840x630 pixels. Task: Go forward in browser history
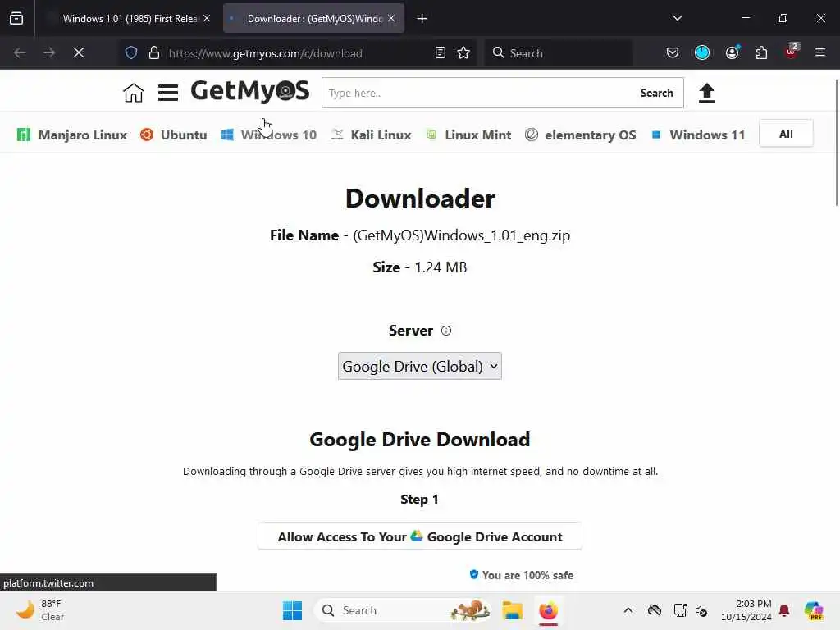[49, 52]
